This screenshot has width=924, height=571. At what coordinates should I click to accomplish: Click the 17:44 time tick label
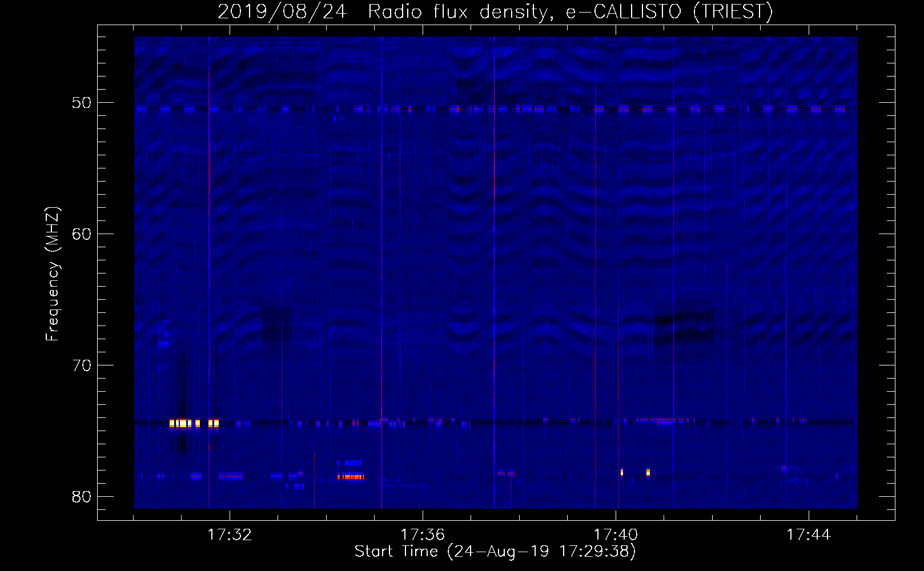point(809,535)
